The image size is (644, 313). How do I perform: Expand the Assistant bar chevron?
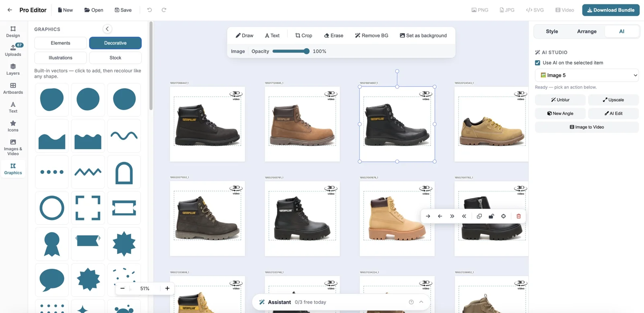pyautogui.click(x=421, y=302)
